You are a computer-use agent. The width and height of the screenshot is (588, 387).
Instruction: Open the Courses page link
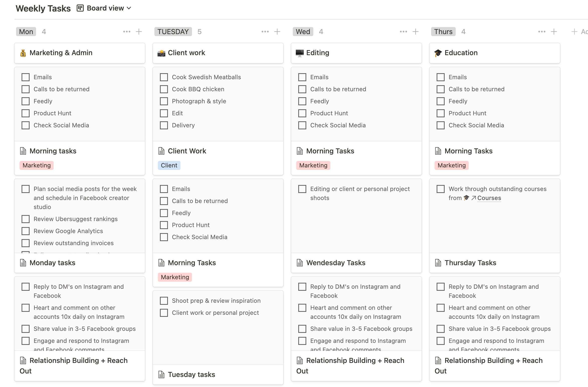coord(489,198)
